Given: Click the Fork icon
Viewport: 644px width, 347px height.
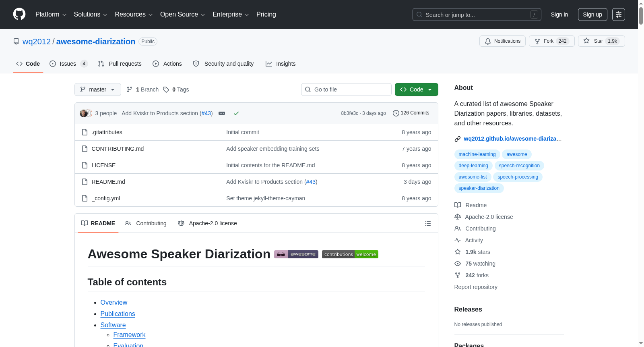Looking at the screenshot, I should coord(537,41).
